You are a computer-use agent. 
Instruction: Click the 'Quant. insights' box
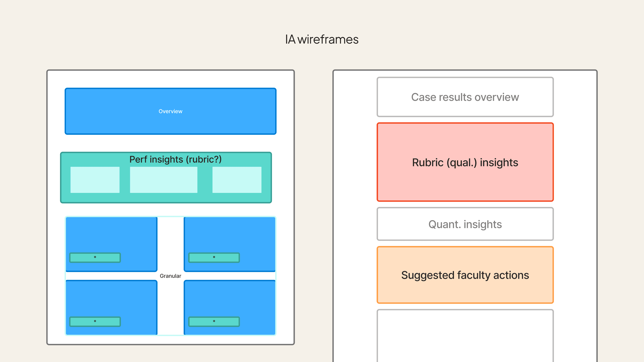(x=465, y=224)
